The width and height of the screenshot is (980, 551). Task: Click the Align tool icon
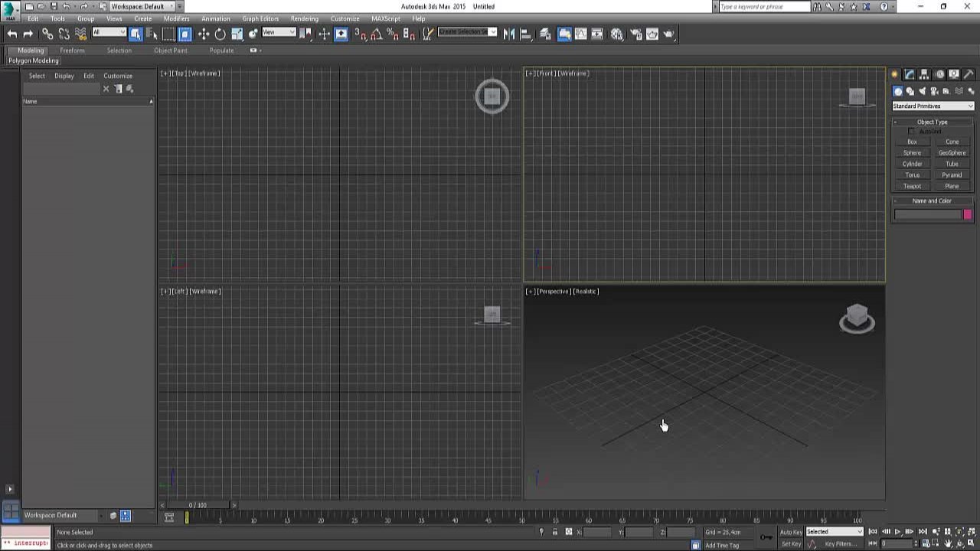[526, 34]
